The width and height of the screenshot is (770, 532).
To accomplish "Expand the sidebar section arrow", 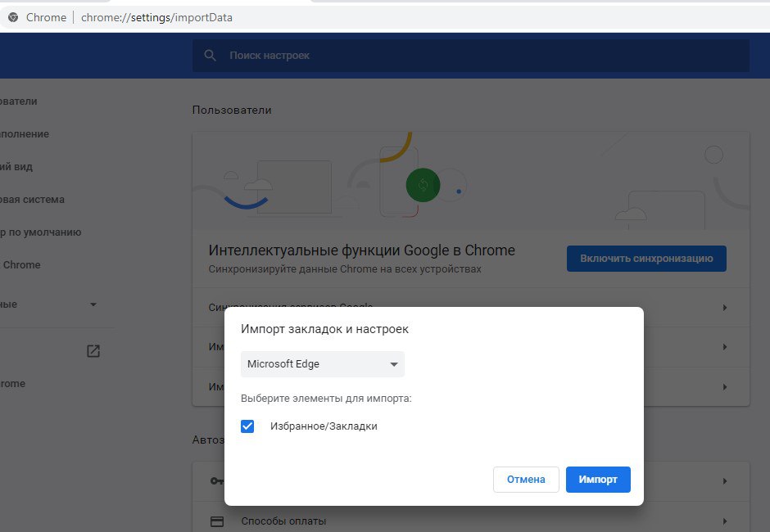I will (93, 304).
